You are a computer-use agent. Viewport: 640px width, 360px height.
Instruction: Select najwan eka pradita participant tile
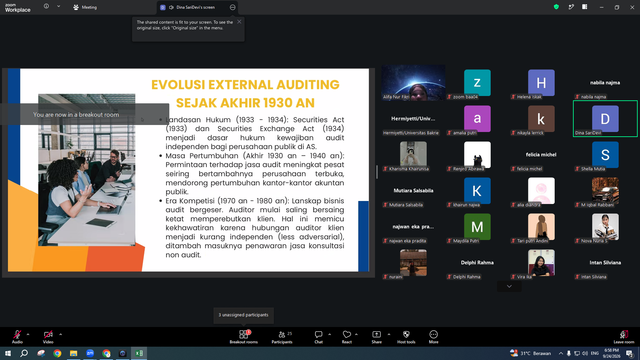pos(413,227)
